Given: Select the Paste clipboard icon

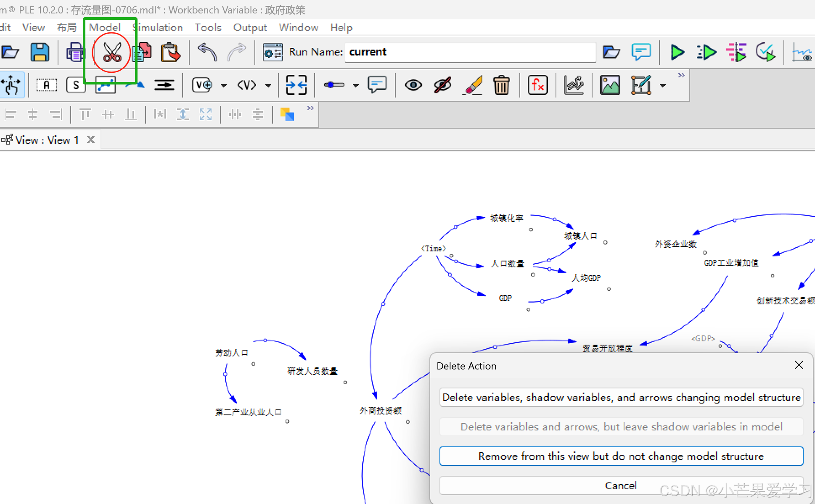Looking at the screenshot, I should (x=170, y=53).
